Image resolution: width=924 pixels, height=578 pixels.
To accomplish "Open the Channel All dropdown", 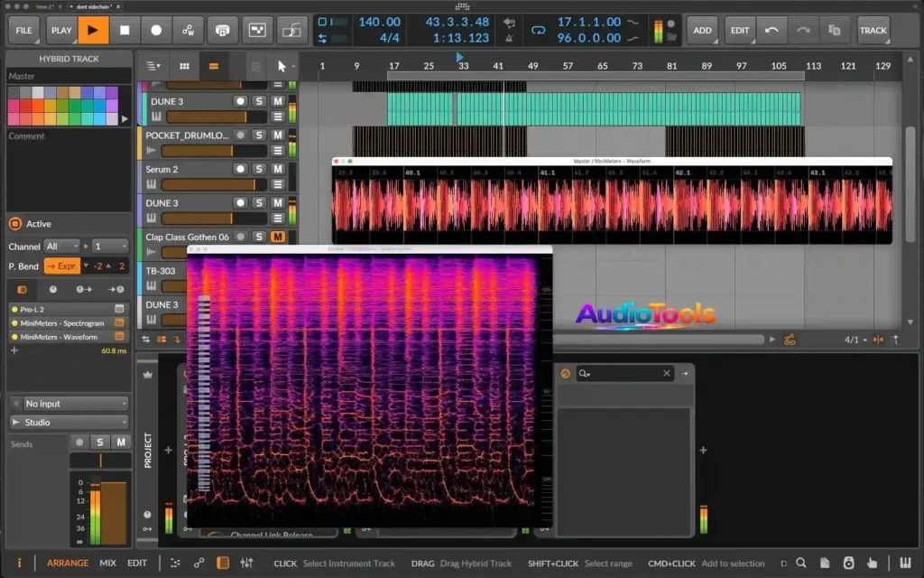I will pyautogui.click(x=61, y=246).
